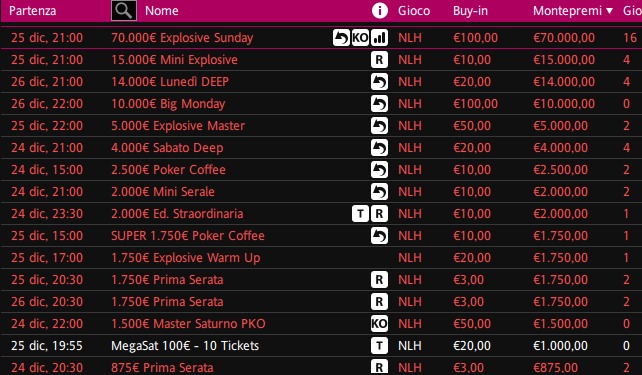
Task: Click the 25 dic, 17:00 start time
Action: [x=47, y=258]
